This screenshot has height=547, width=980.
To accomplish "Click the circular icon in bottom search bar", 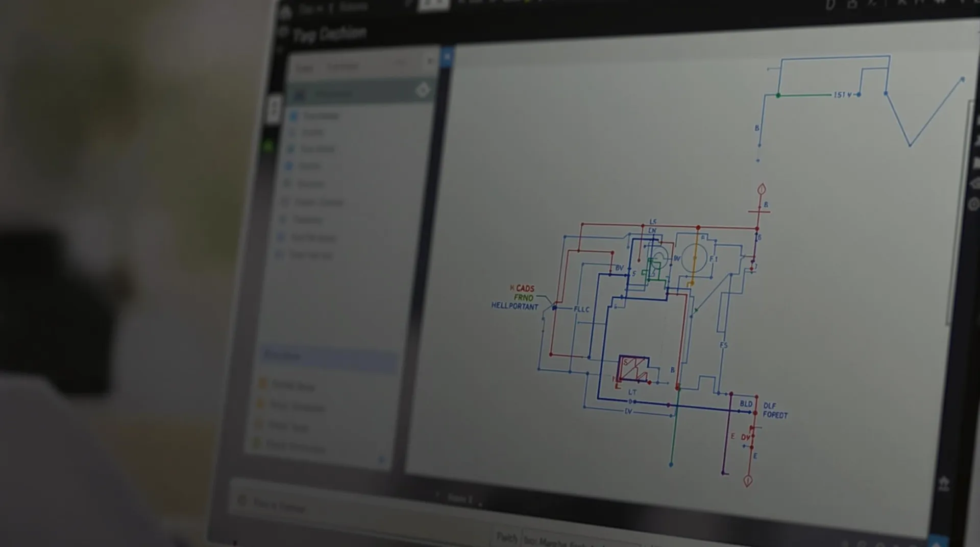I will (242, 501).
